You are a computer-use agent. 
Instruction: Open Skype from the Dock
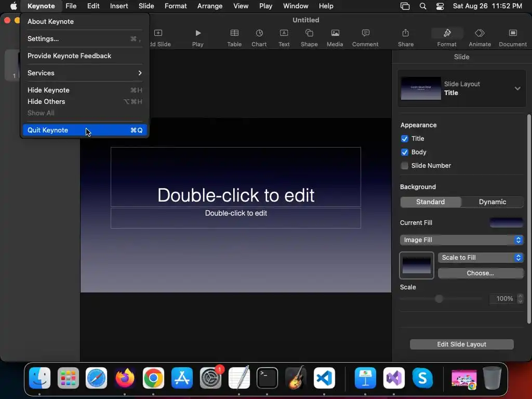coord(422,378)
